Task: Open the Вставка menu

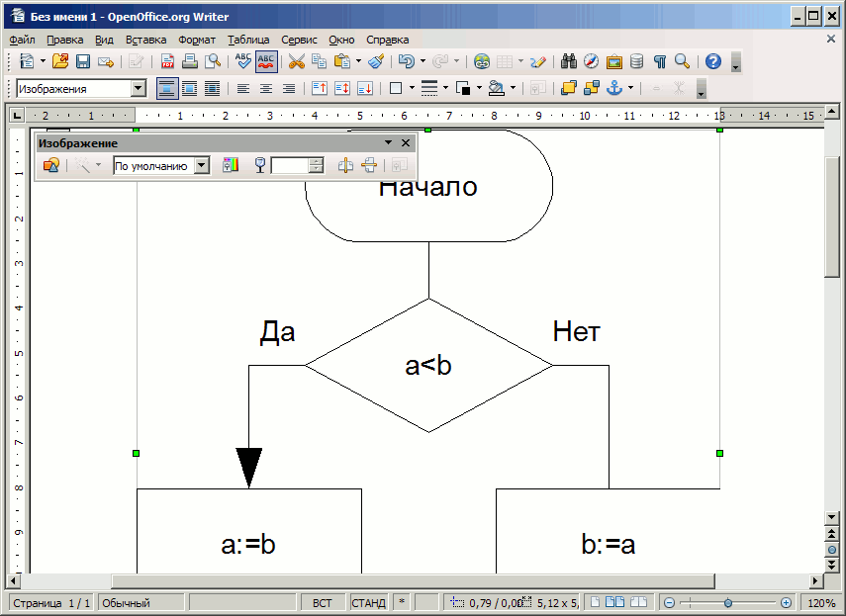Action: [145, 40]
